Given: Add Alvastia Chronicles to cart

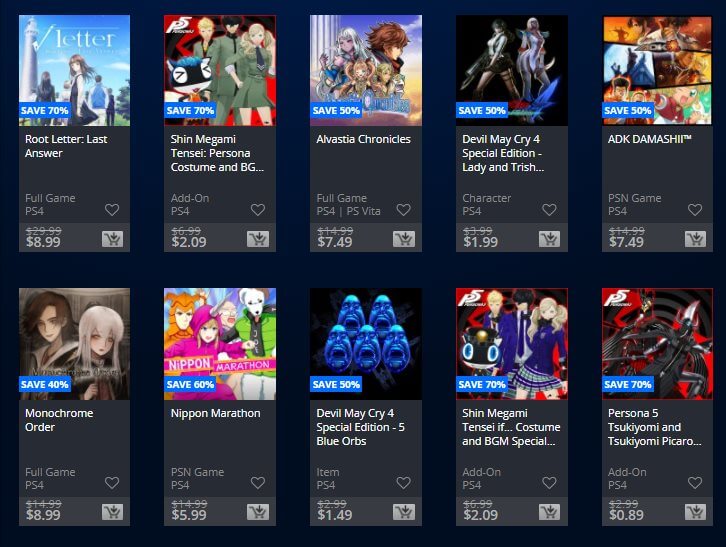Looking at the screenshot, I should (x=404, y=239).
